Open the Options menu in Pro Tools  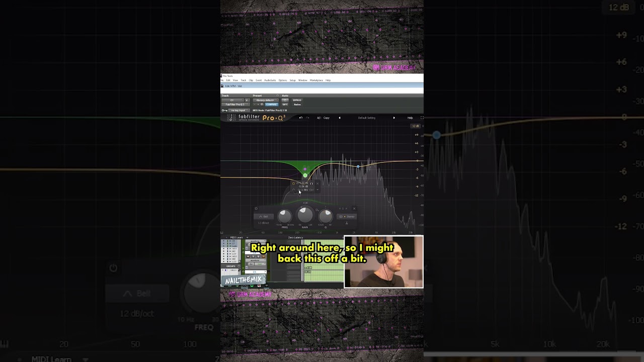tap(283, 80)
